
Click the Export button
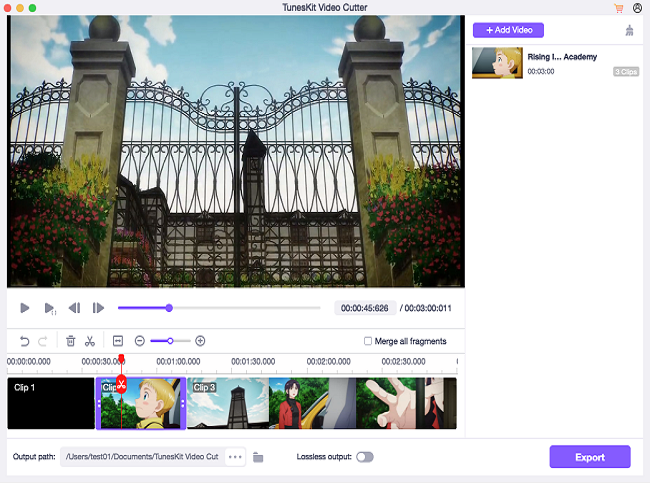click(590, 457)
